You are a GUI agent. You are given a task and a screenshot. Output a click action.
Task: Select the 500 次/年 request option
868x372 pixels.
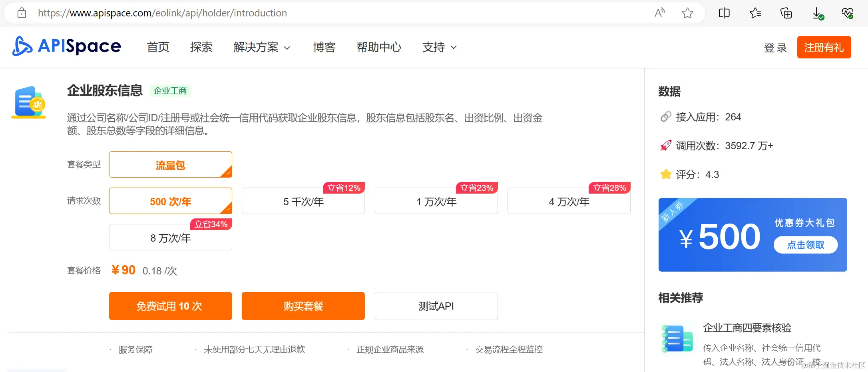click(171, 201)
